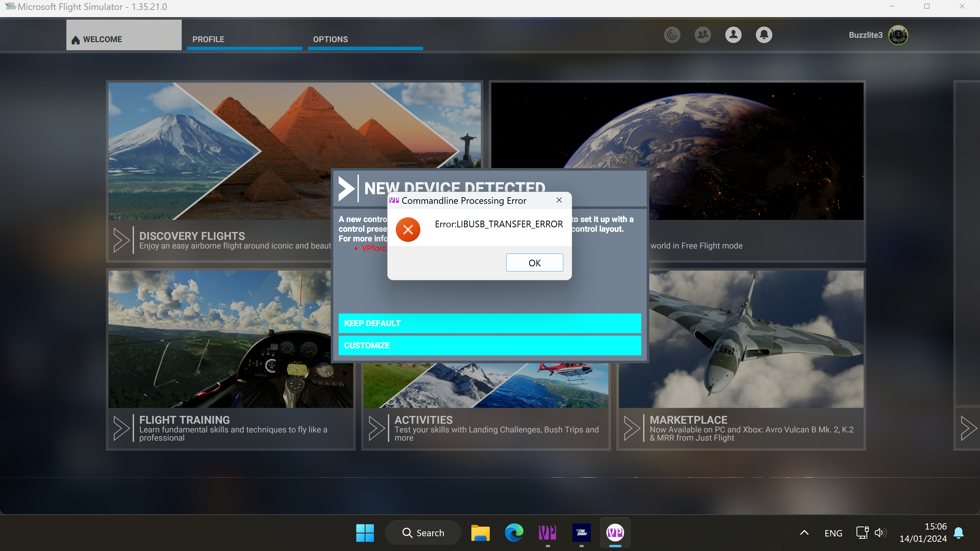Launch Microsoft Edge from the taskbar
980x551 pixels.
click(x=514, y=532)
